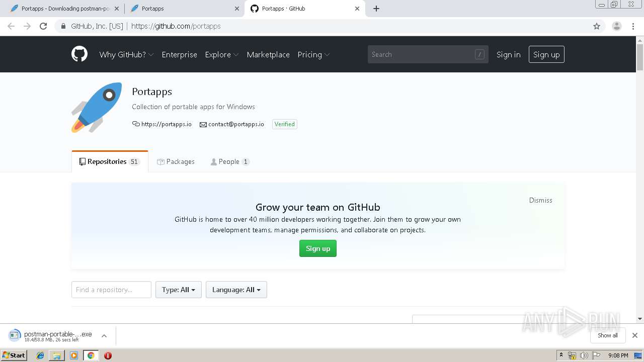The height and width of the screenshot is (362, 644).
Task: Click the postman-portable exe file icon
Action: pyautogui.click(x=15, y=335)
